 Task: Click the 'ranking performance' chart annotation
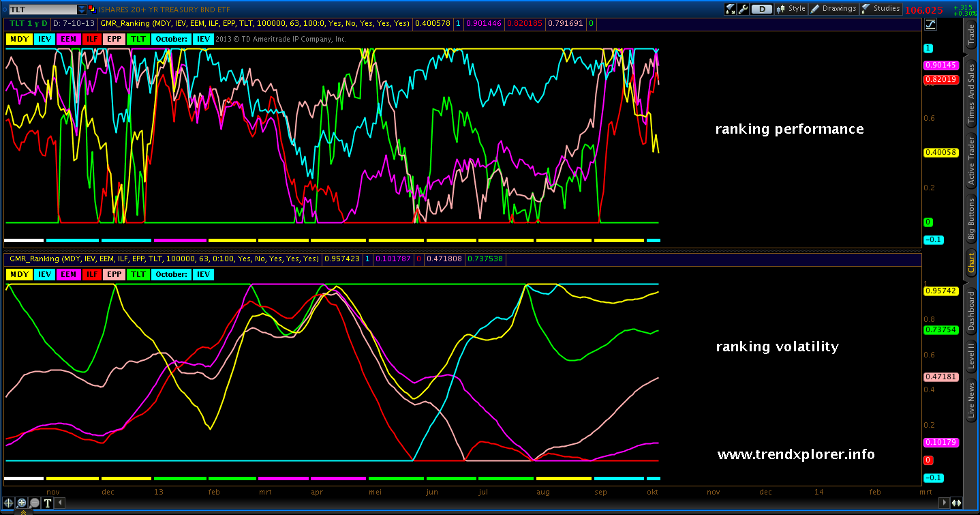coord(789,129)
